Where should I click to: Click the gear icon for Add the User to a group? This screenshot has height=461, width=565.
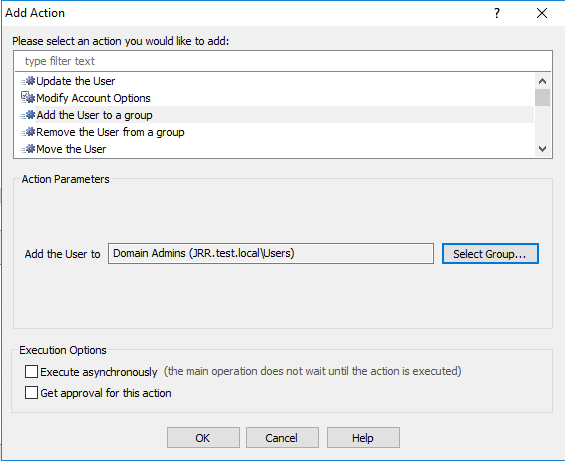[x=28, y=115]
